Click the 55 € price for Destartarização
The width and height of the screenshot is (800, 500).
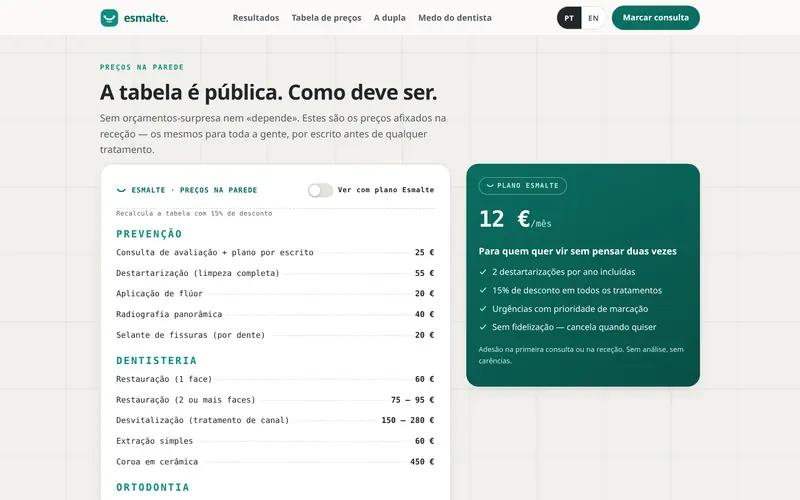click(424, 273)
